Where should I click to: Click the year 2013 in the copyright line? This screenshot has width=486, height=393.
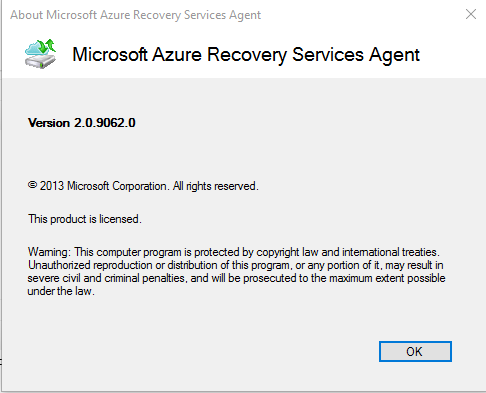[52, 186]
